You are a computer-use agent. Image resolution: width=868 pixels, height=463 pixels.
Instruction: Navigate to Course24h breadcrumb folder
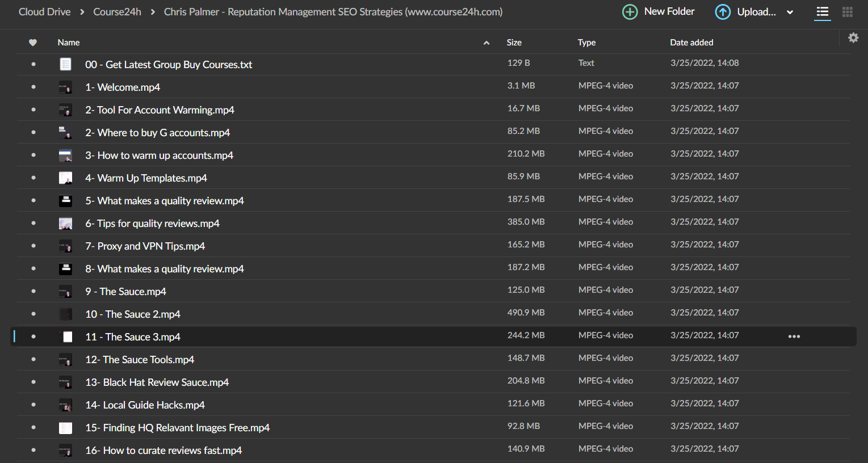point(118,12)
